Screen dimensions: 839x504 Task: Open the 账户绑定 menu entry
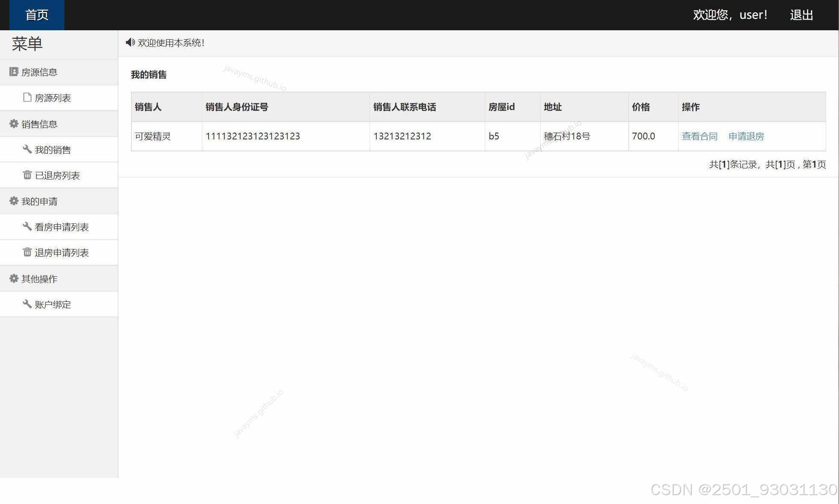52,304
